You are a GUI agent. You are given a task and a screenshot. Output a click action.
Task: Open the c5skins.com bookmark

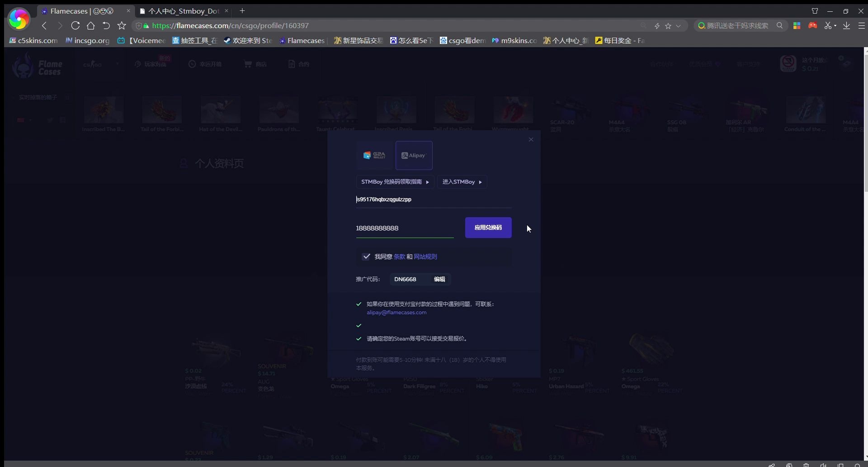[x=33, y=41]
